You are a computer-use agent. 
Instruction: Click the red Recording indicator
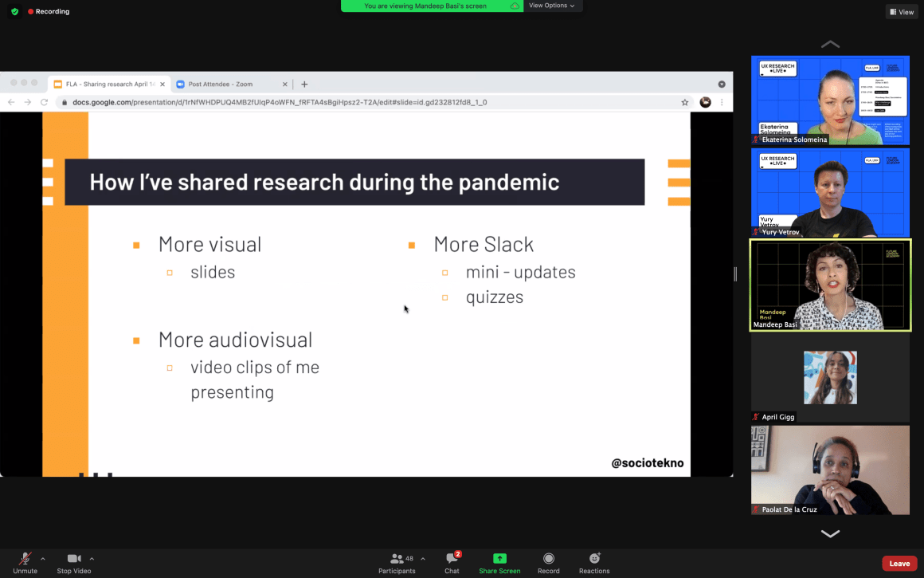point(49,11)
